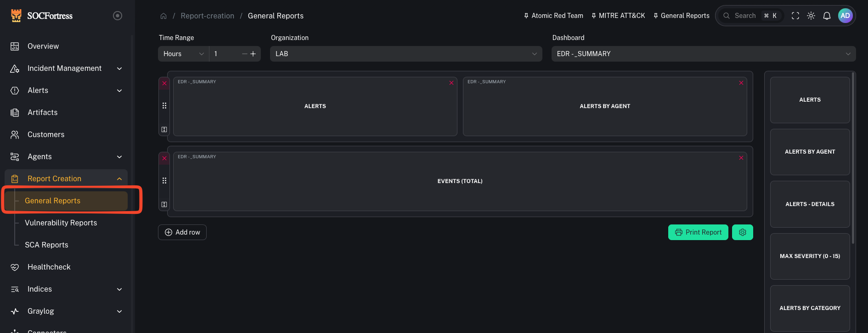This screenshot has height=333, width=868.
Task: Click second row column layout icon
Action: (164, 205)
